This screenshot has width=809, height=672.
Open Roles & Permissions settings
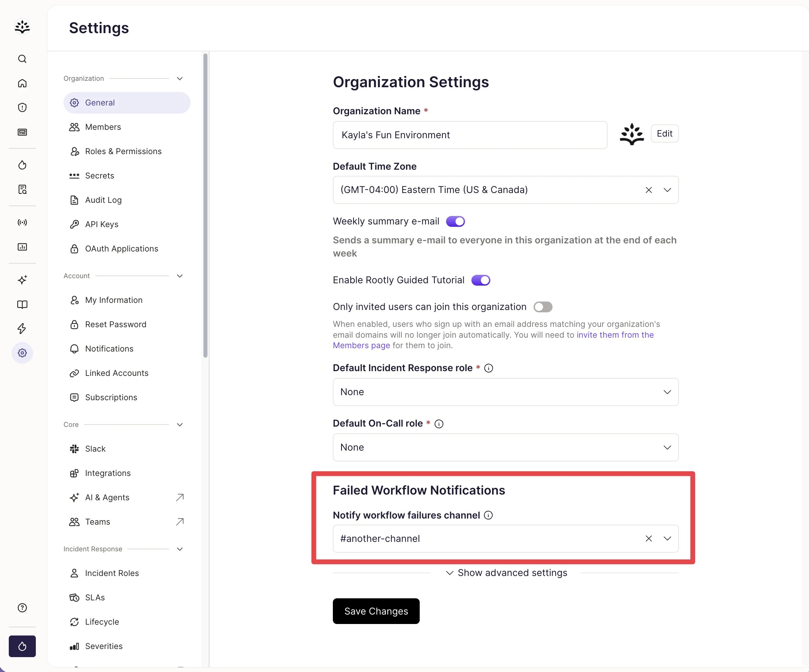click(x=127, y=151)
